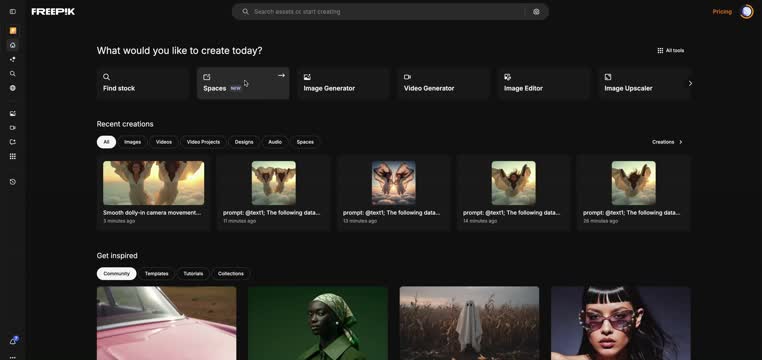Click the Pricing link
The width and height of the screenshot is (762, 360).
[722, 12]
